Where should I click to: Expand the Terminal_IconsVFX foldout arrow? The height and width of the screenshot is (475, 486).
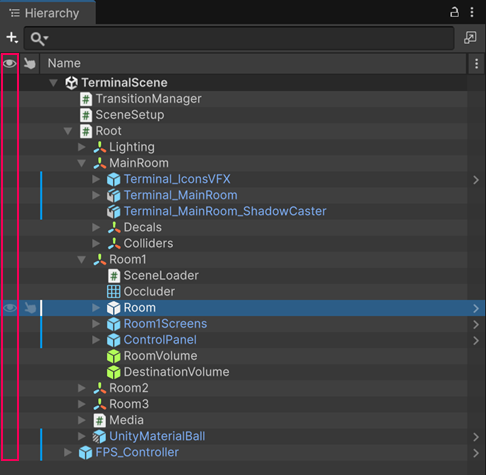[96, 179]
